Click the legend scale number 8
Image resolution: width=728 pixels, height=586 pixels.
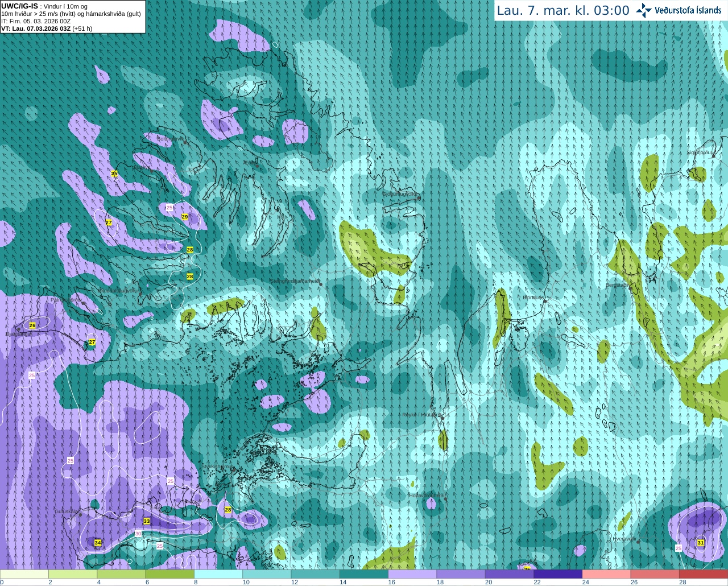pos(196,582)
